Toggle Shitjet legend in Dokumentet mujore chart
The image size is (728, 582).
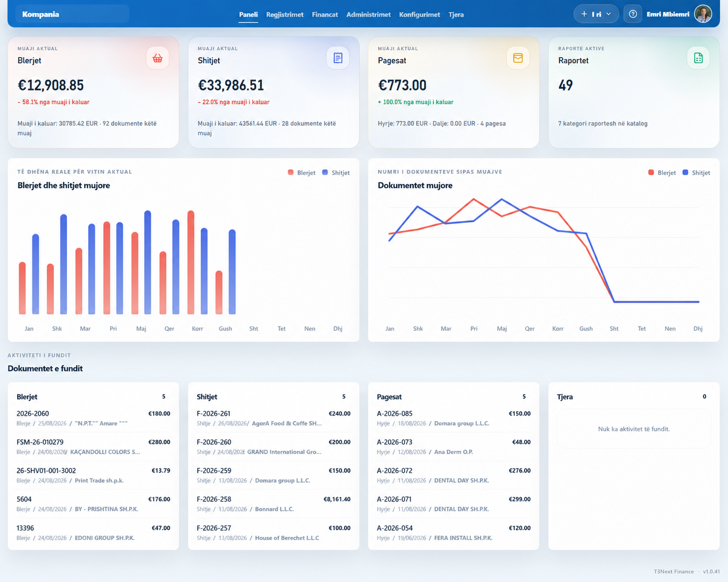click(696, 173)
